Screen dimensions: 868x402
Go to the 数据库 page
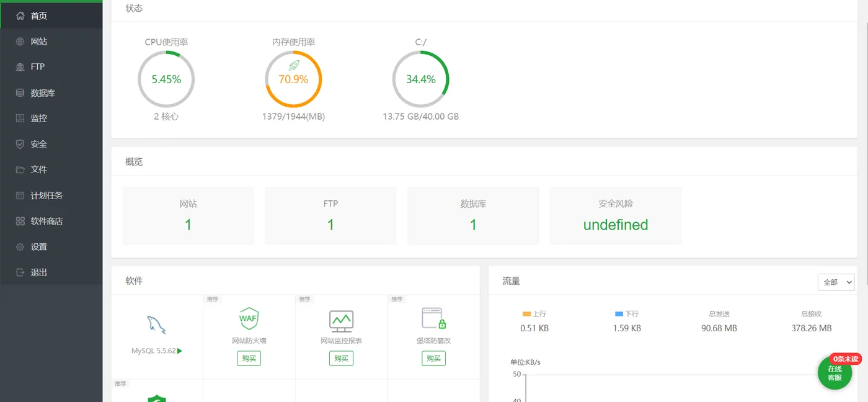pos(51,93)
